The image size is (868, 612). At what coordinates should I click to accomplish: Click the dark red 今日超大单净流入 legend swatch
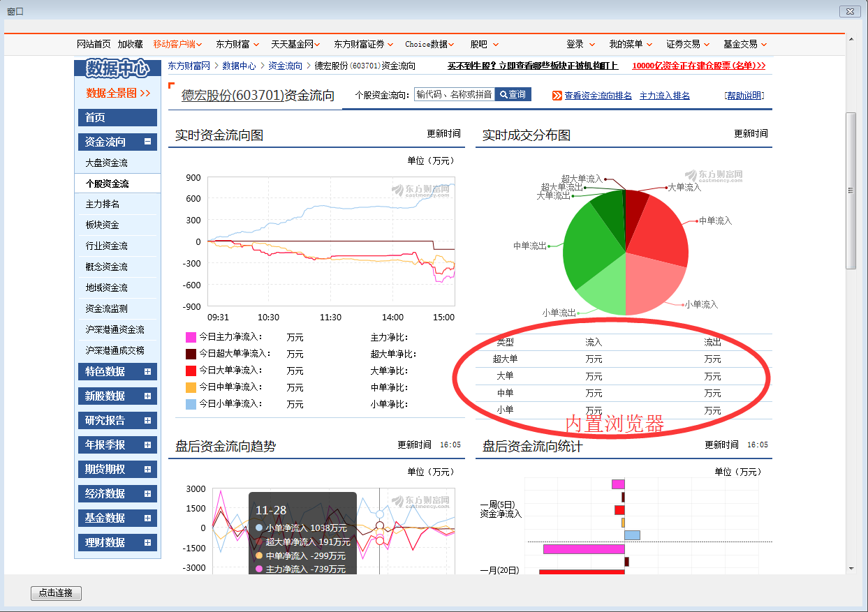pyautogui.click(x=191, y=354)
